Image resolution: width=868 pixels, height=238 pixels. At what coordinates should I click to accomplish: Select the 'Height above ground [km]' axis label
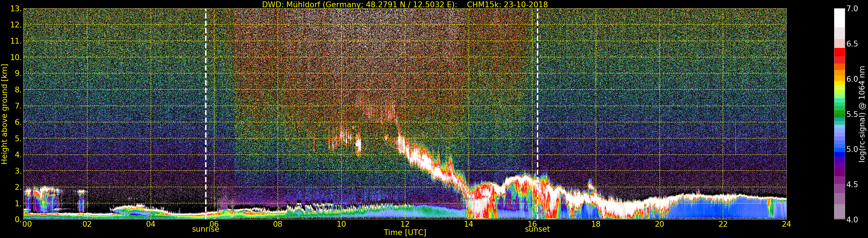pyautogui.click(x=4, y=114)
